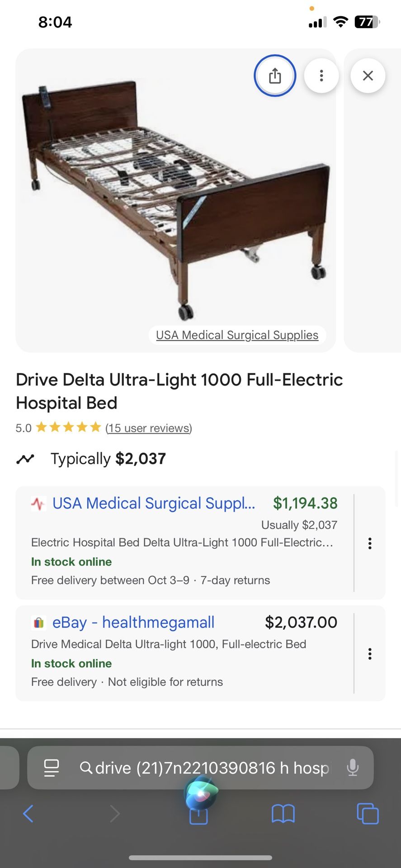Viewport: 401px width, 868px height.
Task: Open the eBay healthmegamall listing
Action: pyautogui.click(x=133, y=623)
